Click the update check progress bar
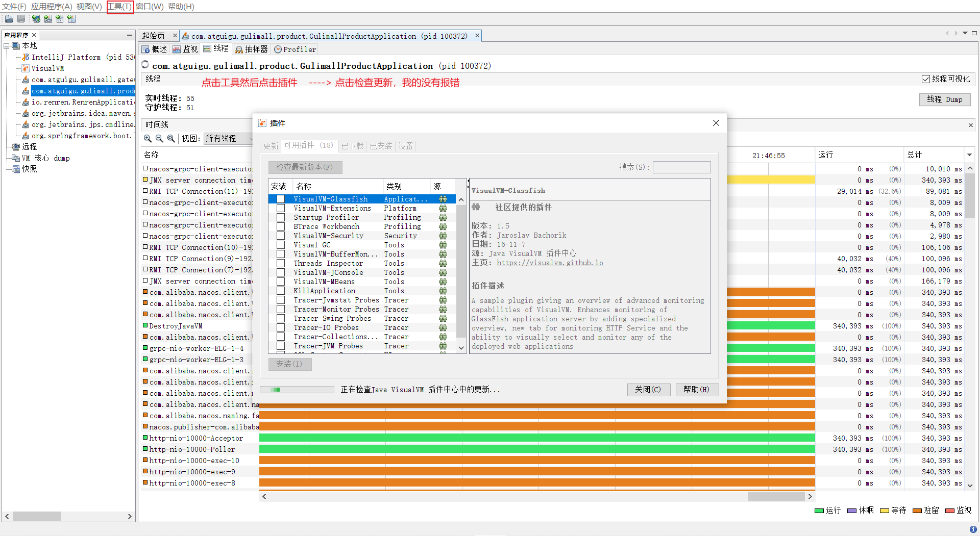Screen dimensions: 980x536 297,389
